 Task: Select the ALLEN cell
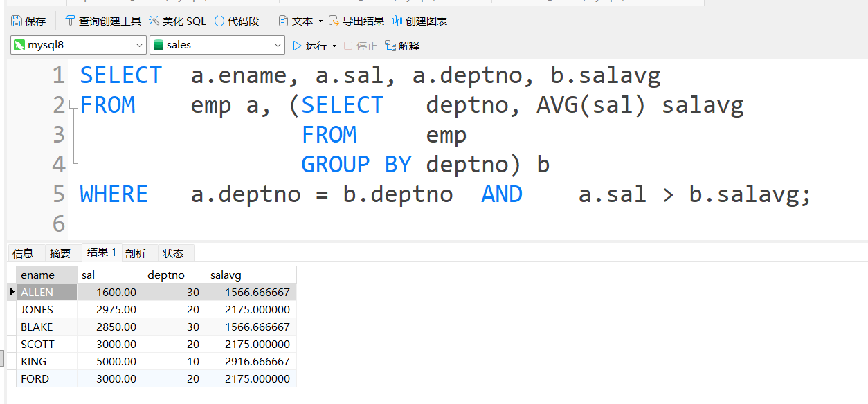pyautogui.click(x=46, y=292)
